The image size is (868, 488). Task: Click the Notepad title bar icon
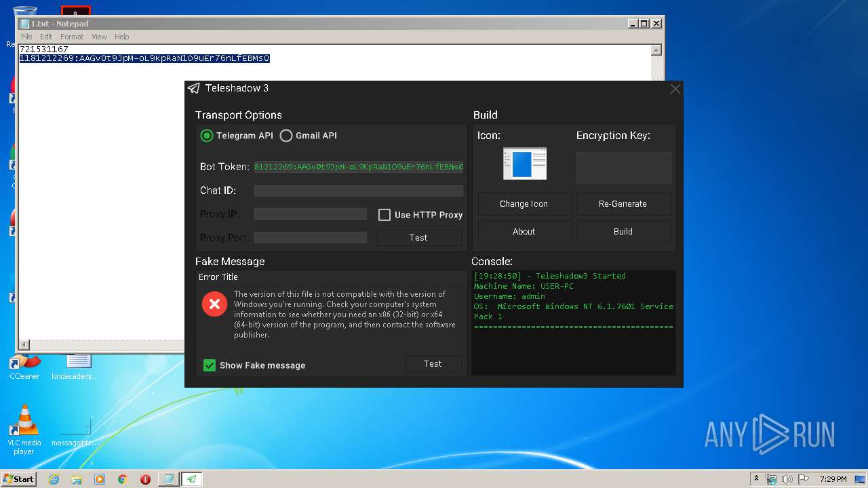pos(25,24)
